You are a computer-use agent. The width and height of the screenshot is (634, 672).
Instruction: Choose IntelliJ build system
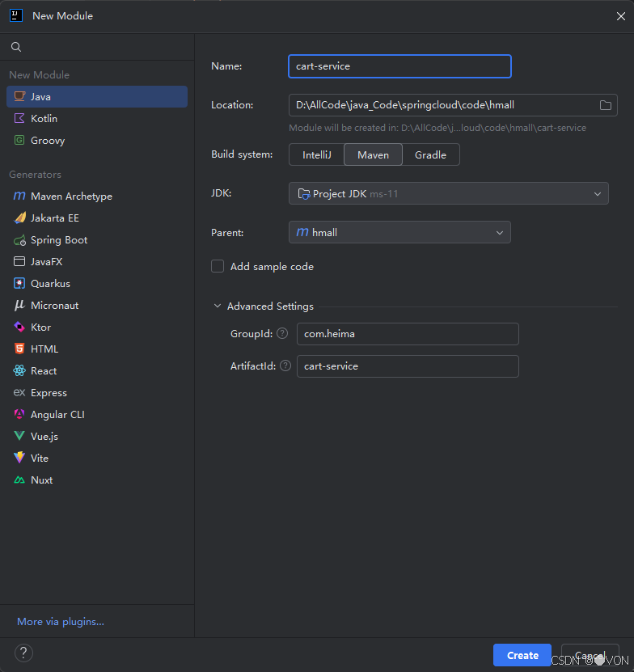pos(317,154)
